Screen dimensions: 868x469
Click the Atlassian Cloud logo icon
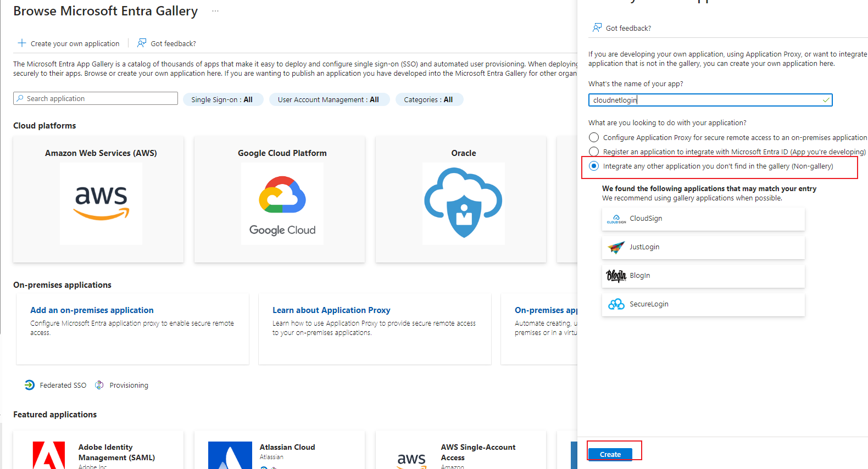[230, 455]
